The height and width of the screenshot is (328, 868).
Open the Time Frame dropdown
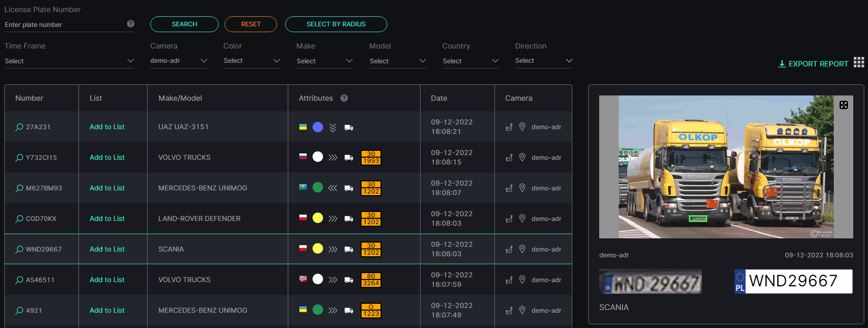[69, 61]
